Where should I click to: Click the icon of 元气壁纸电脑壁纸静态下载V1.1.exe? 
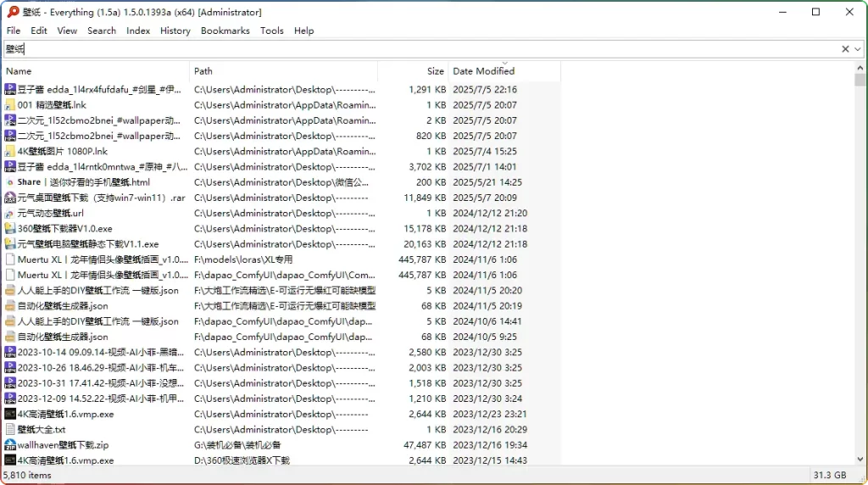[9, 243]
